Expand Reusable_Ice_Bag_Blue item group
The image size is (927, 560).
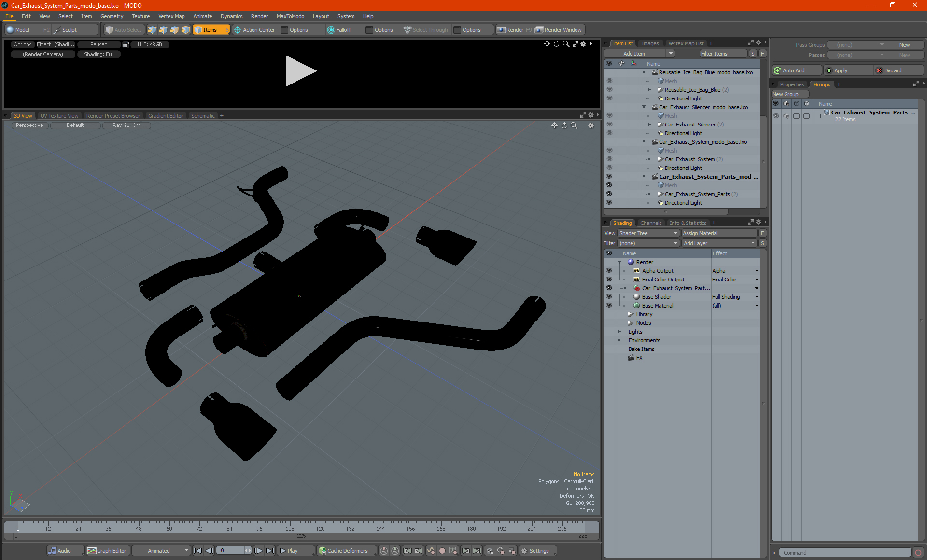point(649,90)
